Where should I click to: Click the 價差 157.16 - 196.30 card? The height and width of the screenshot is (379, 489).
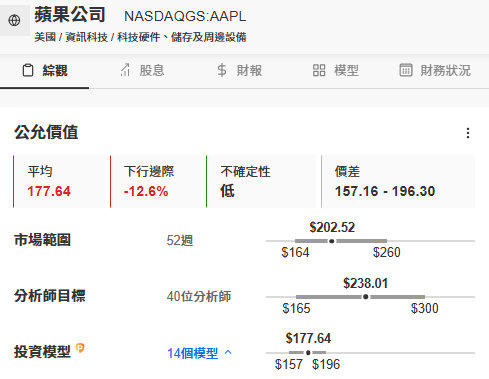pos(398,181)
